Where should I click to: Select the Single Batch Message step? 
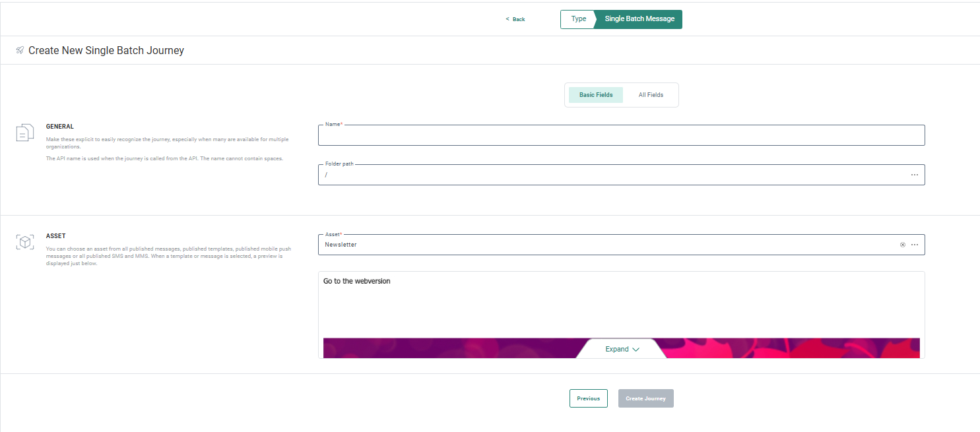coord(639,19)
